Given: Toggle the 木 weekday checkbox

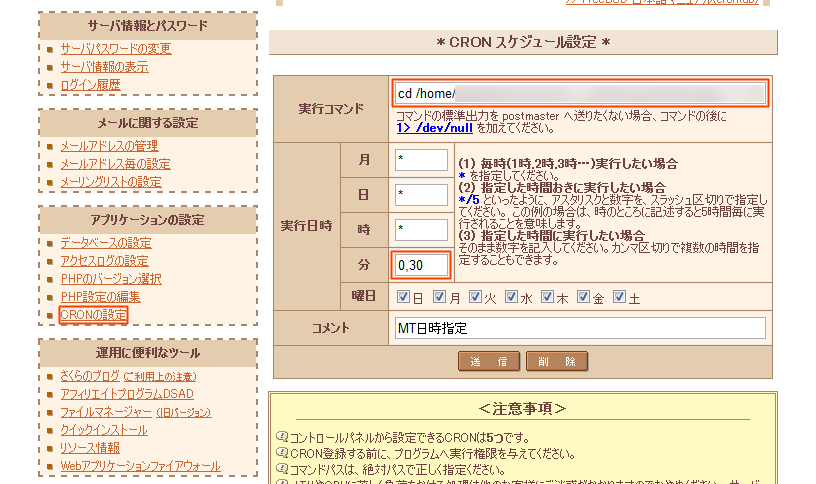Looking at the screenshot, I should 547,297.
